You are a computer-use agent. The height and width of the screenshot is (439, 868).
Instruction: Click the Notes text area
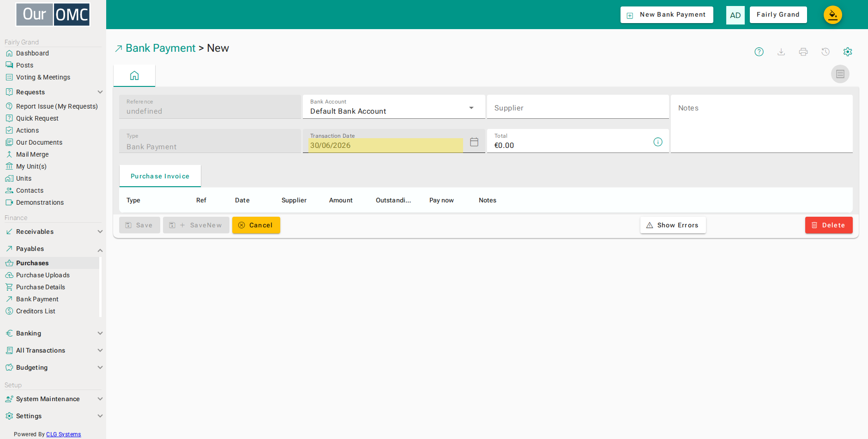pos(761,124)
